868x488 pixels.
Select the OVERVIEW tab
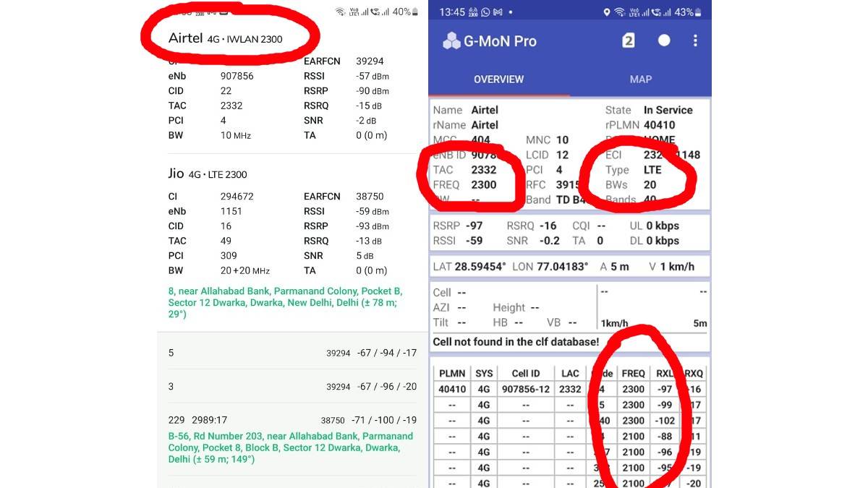[499, 80]
